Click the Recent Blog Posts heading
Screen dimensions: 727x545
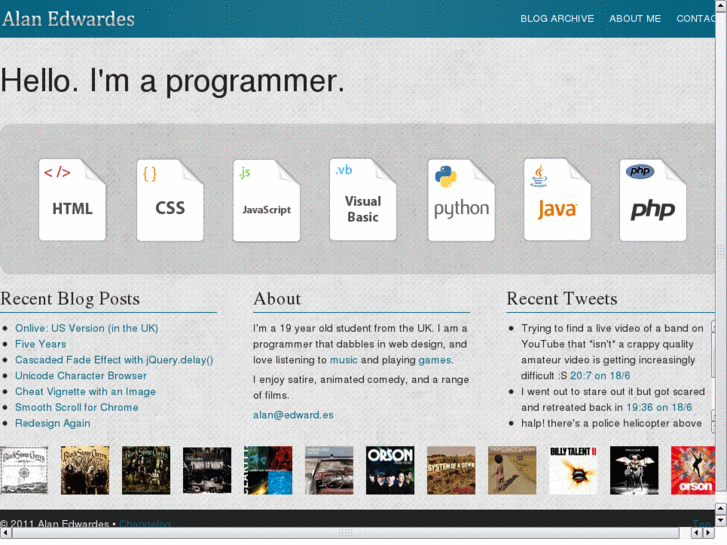pyautogui.click(x=70, y=299)
